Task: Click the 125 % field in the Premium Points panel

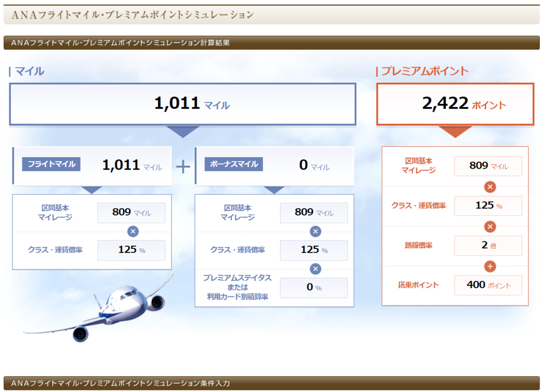Action: click(488, 206)
